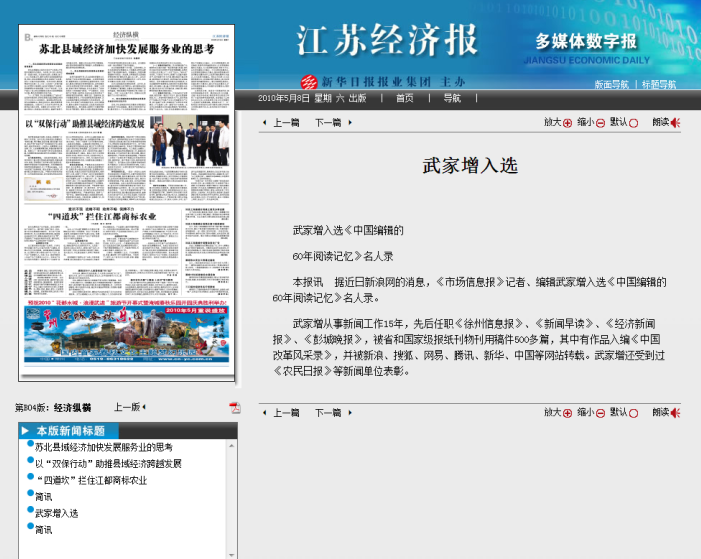Click bottom 放大 zoom-in plus icon
This screenshot has width=701, height=559.
coord(567,413)
